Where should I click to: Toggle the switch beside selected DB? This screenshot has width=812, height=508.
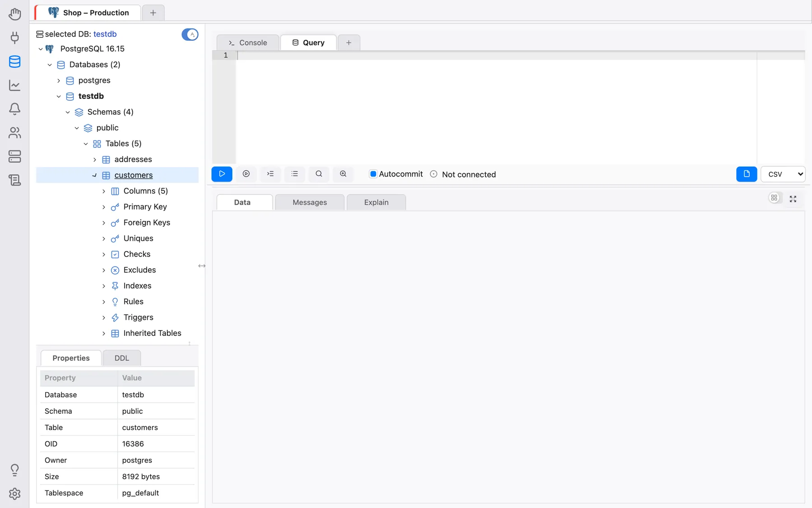[x=190, y=34]
